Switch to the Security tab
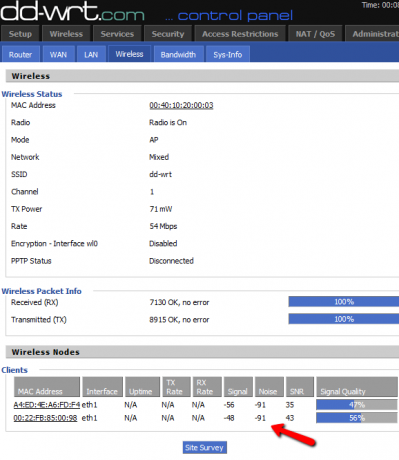The width and height of the screenshot is (399, 460). [168, 34]
